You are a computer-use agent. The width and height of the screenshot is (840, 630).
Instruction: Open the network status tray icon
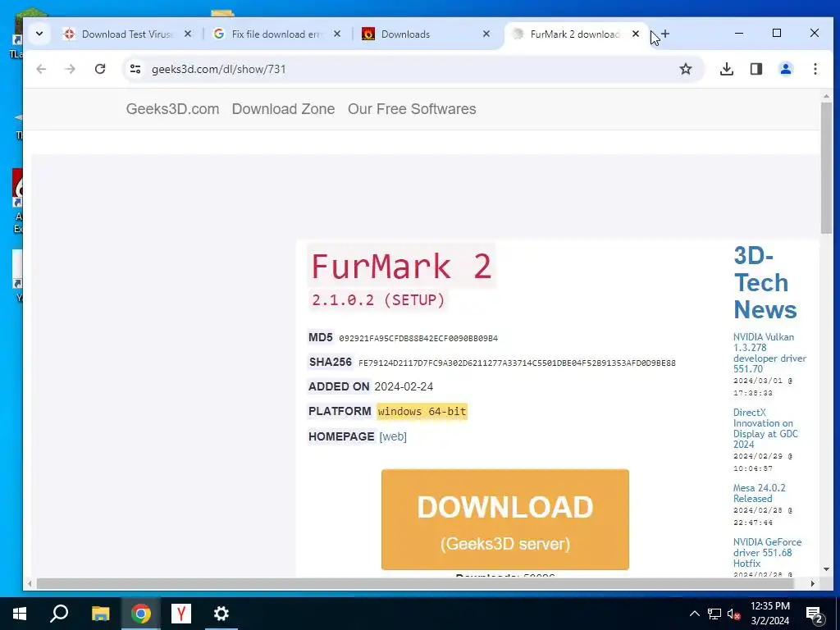714,614
